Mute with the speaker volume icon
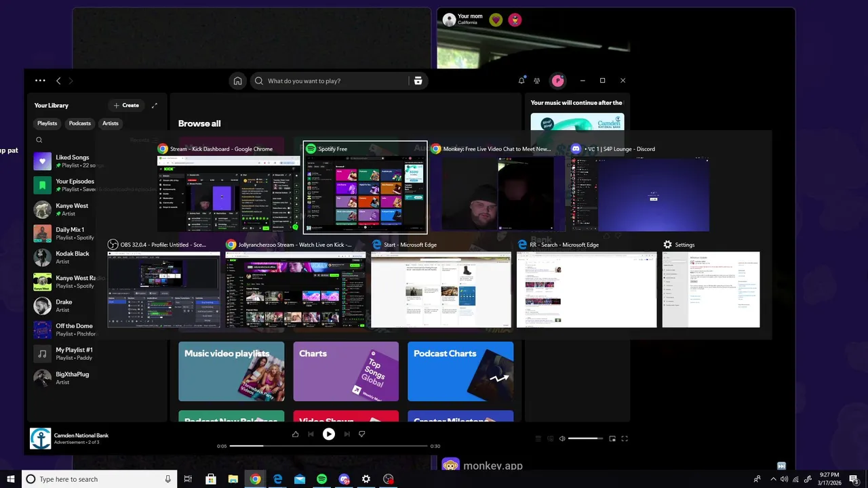 562,439
